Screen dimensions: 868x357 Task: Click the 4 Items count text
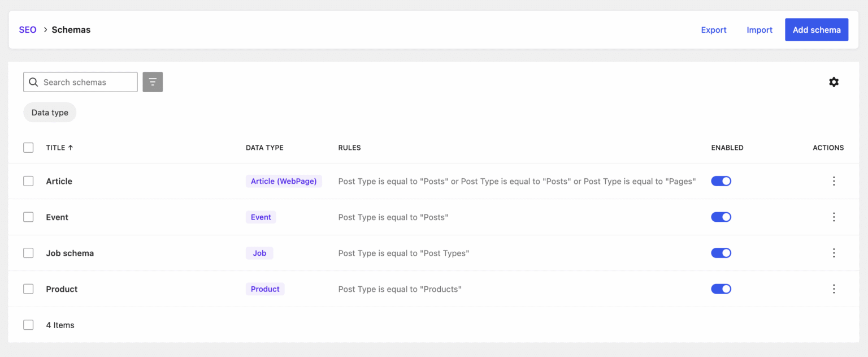60,325
